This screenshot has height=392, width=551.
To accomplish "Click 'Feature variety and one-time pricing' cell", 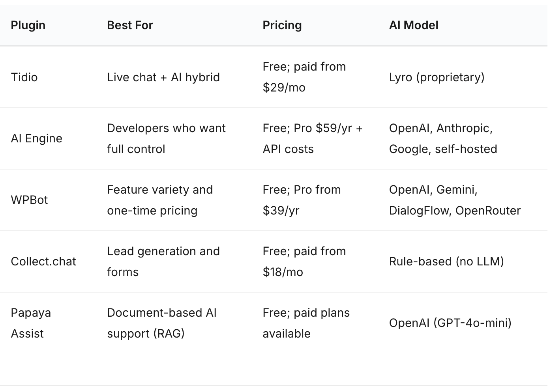I will [160, 200].
